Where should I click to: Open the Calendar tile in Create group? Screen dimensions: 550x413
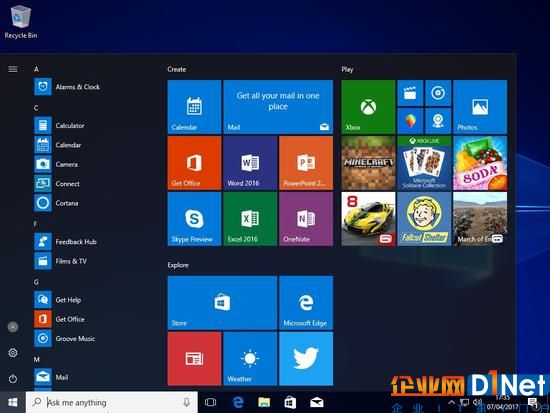(194, 107)
